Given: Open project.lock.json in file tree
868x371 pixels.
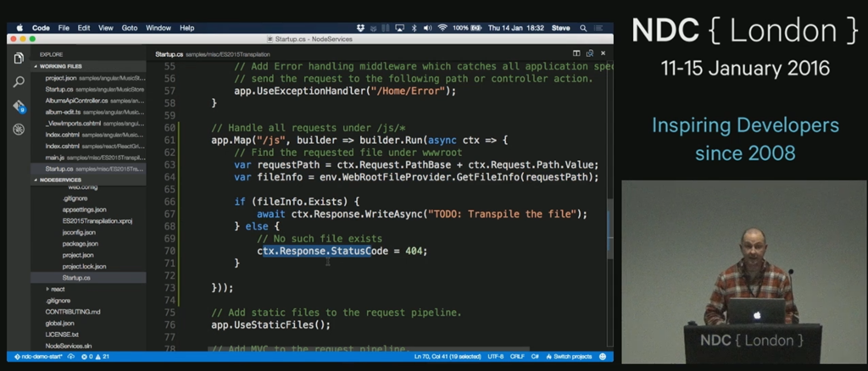Looking at the screenshot, I should coord(84,267).
